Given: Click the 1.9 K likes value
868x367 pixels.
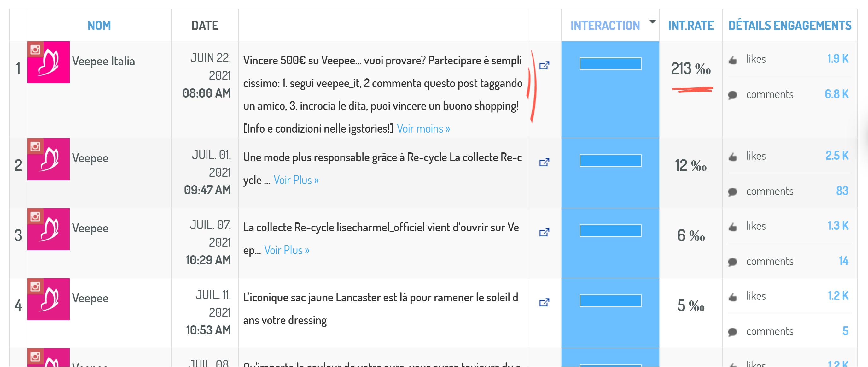Looking at the screenshot, I should point(838,59).
